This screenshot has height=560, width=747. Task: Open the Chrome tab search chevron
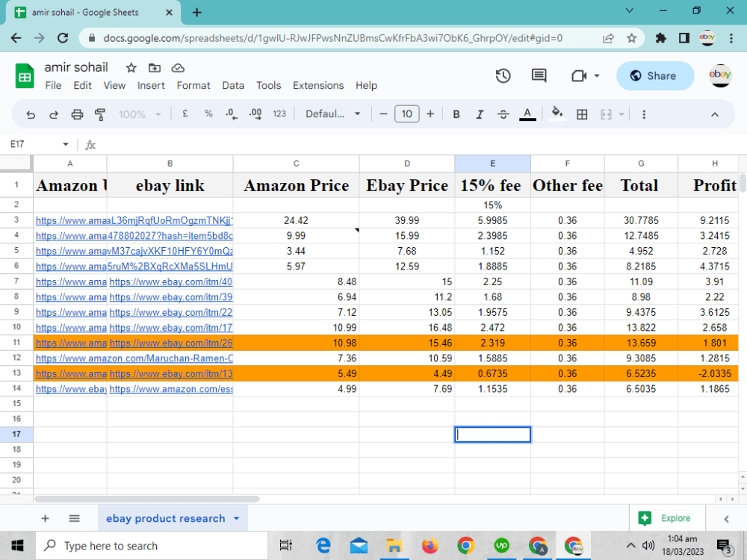coord(629,10)
